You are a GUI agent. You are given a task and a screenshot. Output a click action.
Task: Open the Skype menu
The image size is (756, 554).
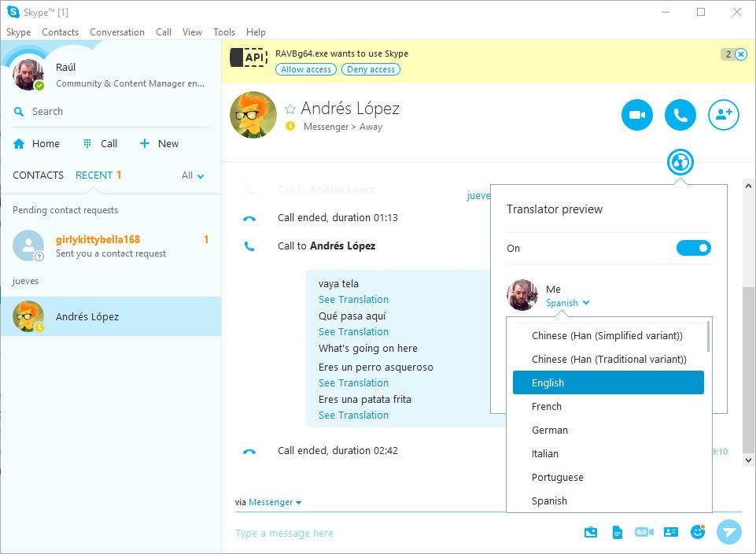click(x=18, y=32)
